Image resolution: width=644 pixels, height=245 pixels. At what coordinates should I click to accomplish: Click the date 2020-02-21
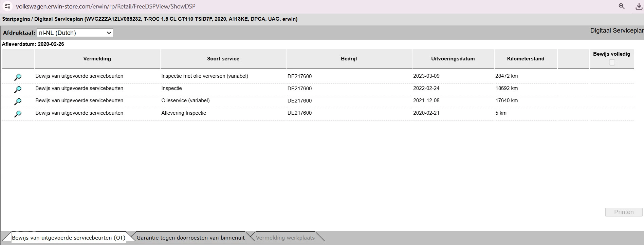426,113
